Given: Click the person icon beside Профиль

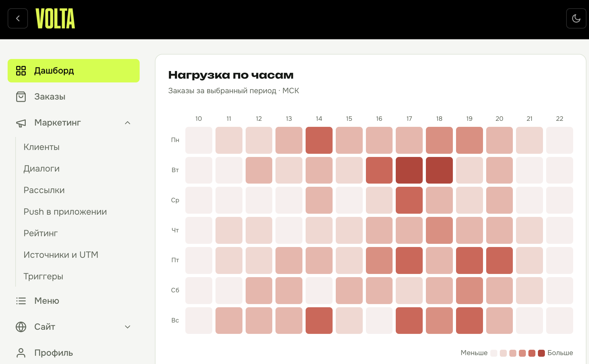Looking at the screenshot, I should click(x=21, y=353).
